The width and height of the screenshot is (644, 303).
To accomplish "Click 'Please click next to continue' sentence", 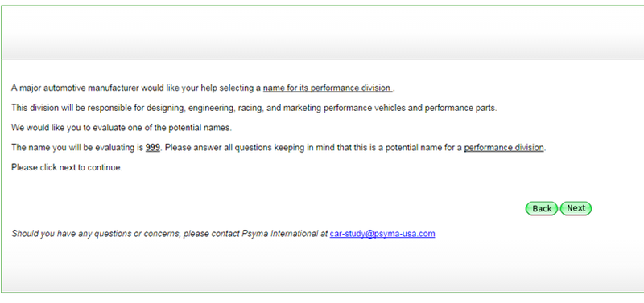I will (67, 167).
